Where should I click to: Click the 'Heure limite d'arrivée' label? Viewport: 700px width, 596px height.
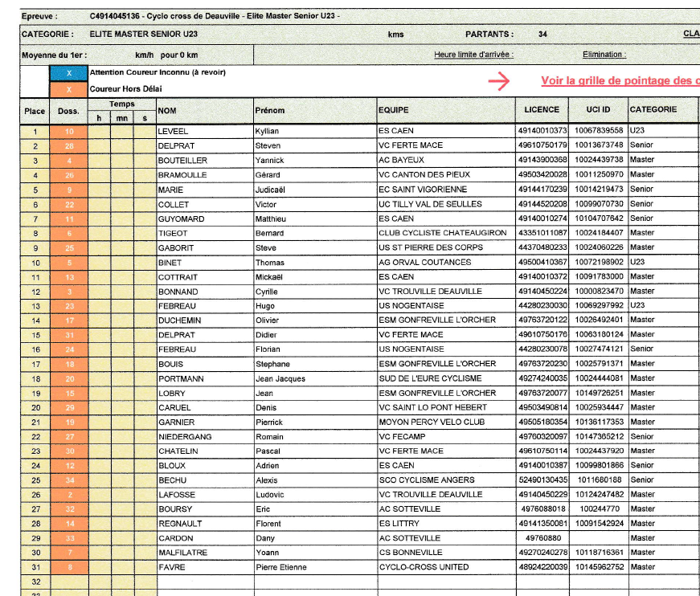pyautogui.click(x=473, y=55)
